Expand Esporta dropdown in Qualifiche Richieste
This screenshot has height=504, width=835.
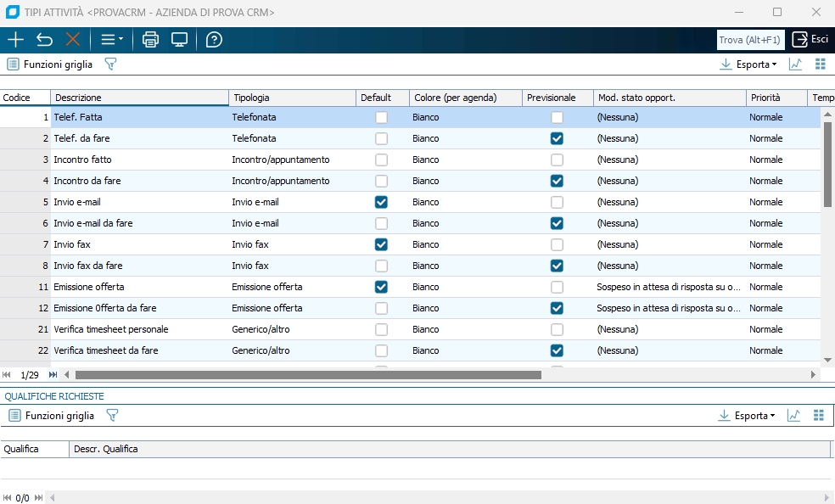tap(748, 416)
